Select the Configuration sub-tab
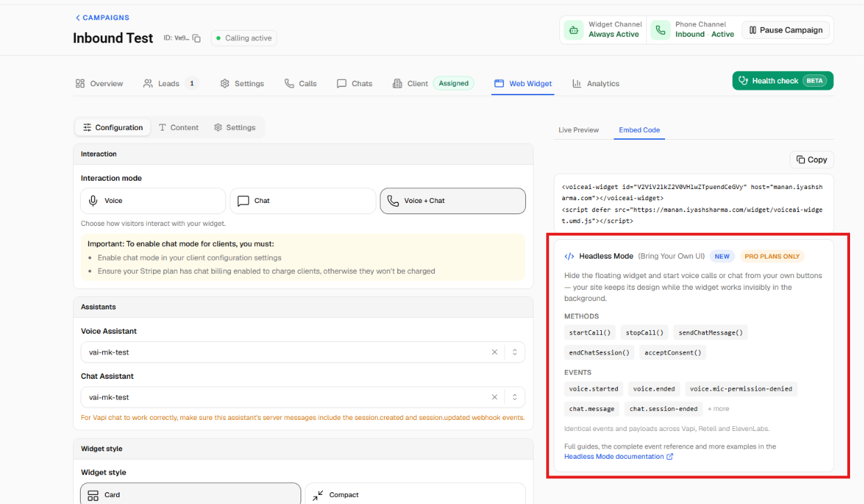This screenshot has height=504, width=864. coord(113,127)
